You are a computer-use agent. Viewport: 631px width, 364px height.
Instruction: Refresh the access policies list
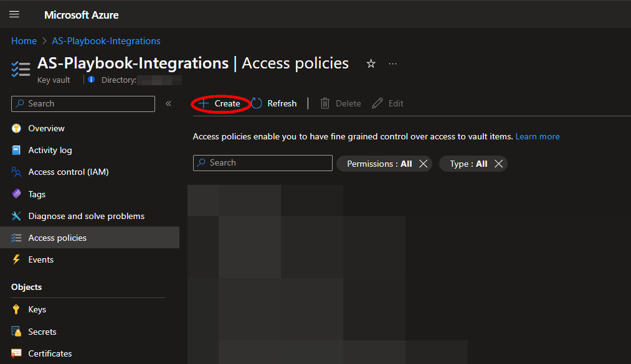pos(274,104)
